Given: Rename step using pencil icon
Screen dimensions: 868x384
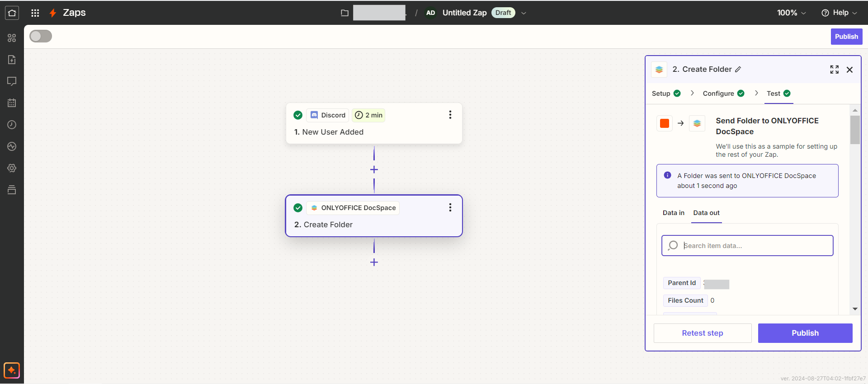Looking at the screenshot, I should (x=738, y=70).
